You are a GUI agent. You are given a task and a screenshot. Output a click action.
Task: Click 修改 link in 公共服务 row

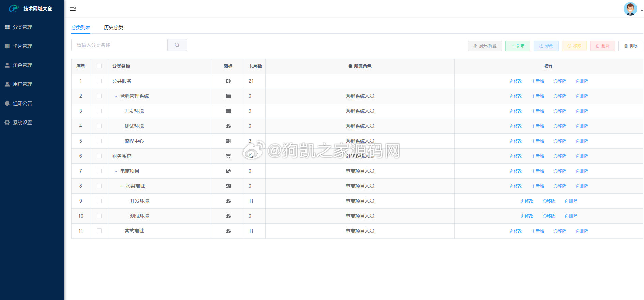pyautogui.click(x=516, y=81)
